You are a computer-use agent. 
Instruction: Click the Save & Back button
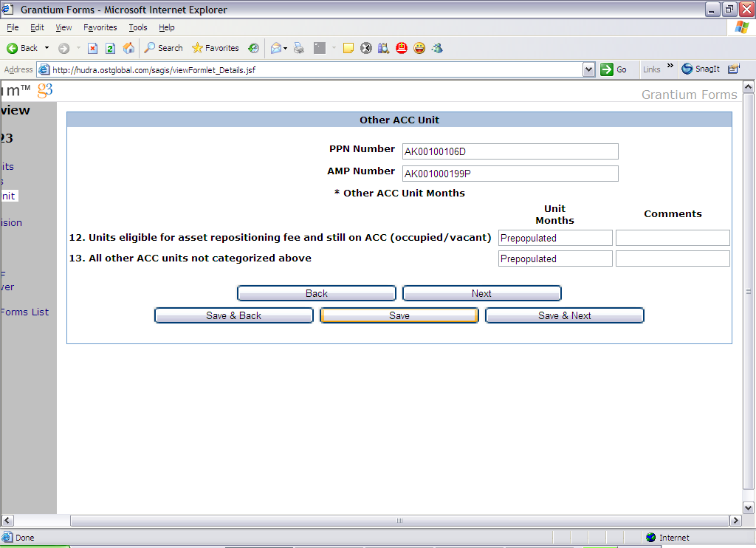click(234, 315)
